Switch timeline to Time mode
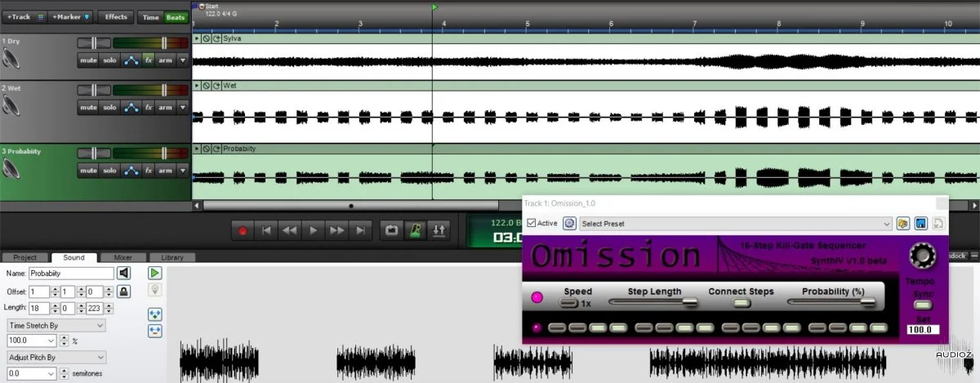The width and height of the screenshot is (980, 383). 151,16
